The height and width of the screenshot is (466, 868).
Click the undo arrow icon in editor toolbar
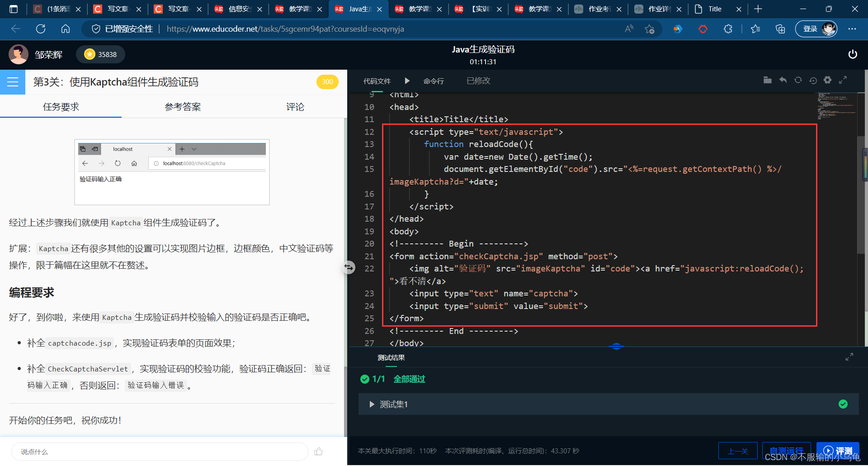pyautogui.click(x=783, y=80)
